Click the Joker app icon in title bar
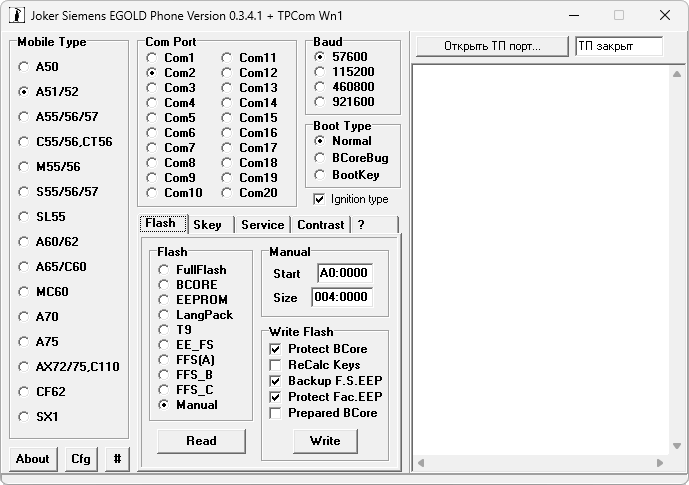Screen dimensions: 689x485 coord(17,15)
